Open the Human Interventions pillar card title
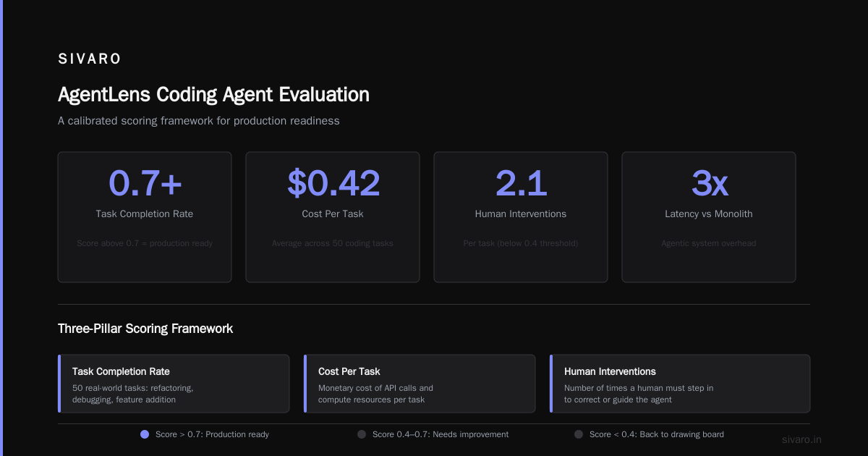The height and width of the screenshot is (456, 868). 610,371
